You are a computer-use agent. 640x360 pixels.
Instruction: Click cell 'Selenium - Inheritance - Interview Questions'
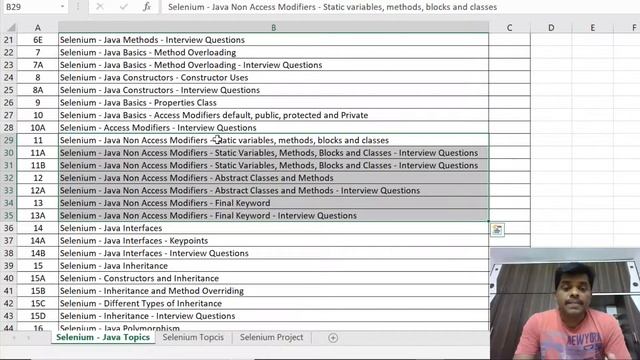click(x=273, y=316)
